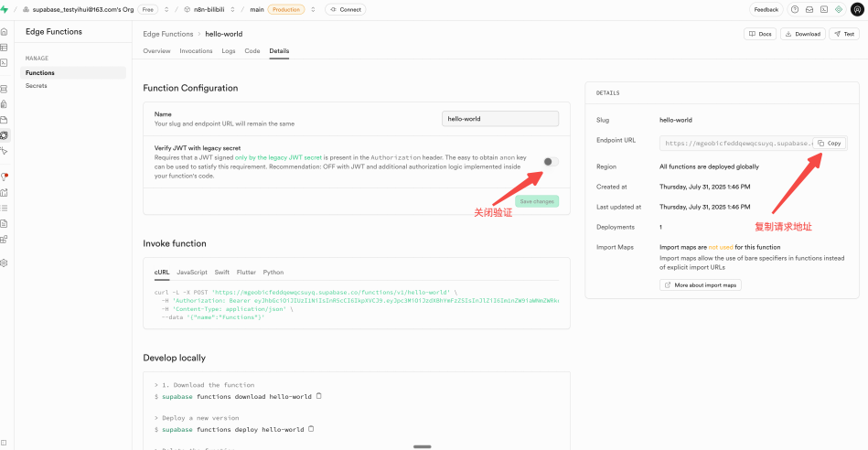Click the Supabase logo home icon
Screen dimensions: 868x450
(x=5, y=9)
